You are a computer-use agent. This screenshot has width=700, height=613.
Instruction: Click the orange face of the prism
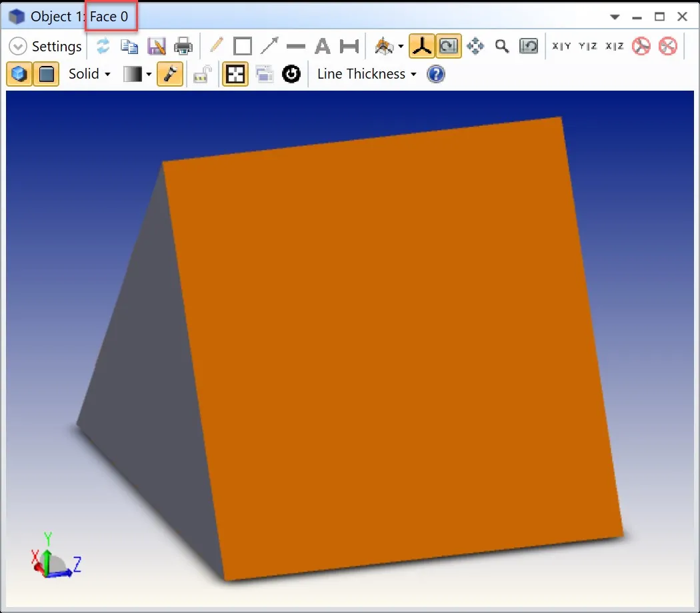pyautogui.click(x=393, y=346)
